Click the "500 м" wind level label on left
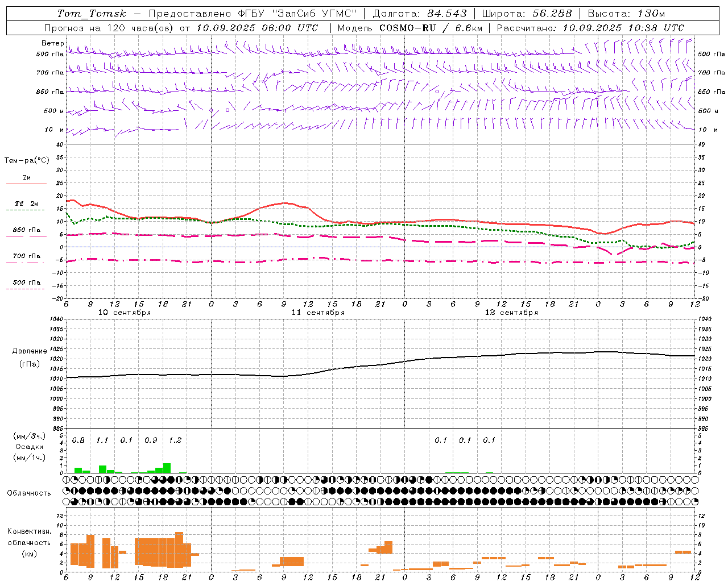 (x=55, y=111)
